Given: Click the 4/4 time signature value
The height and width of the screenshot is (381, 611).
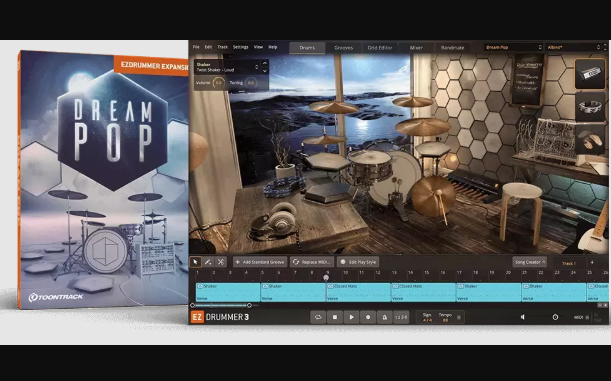Looking at the screenshot, I should pos(427,320).
